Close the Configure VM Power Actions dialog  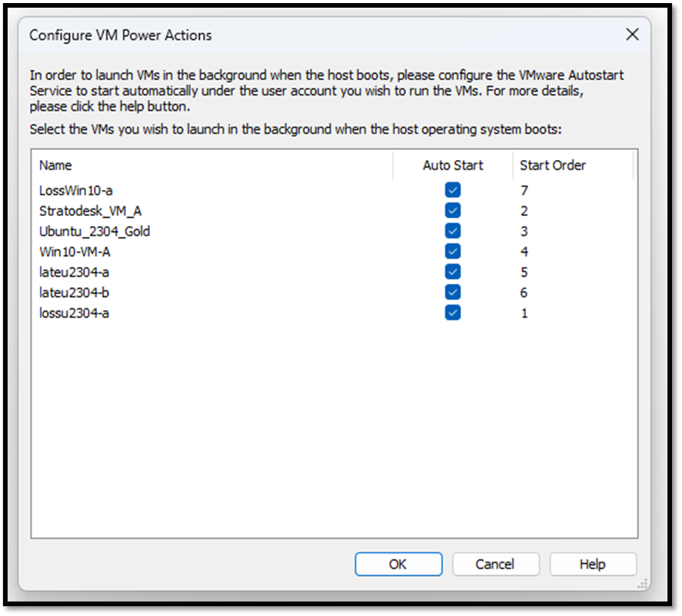click(x=632, y=35)
